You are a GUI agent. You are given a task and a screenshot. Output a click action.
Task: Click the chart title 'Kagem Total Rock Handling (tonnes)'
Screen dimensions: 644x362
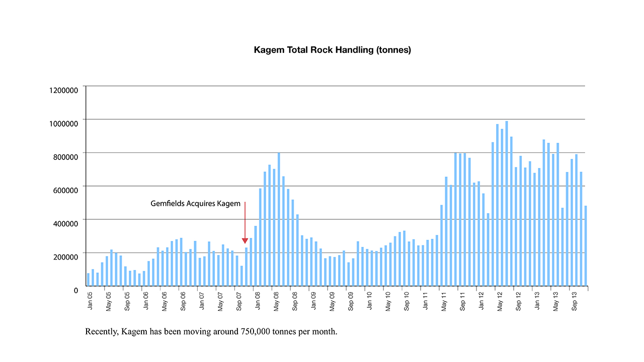332,50
